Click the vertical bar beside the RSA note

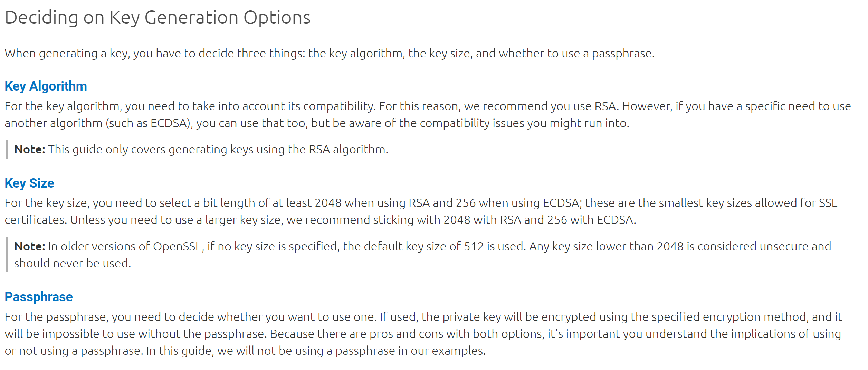[7, 149]
